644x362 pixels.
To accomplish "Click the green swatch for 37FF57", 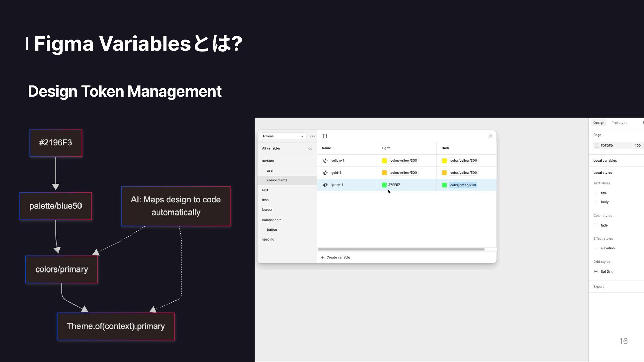I will (384, 185).
